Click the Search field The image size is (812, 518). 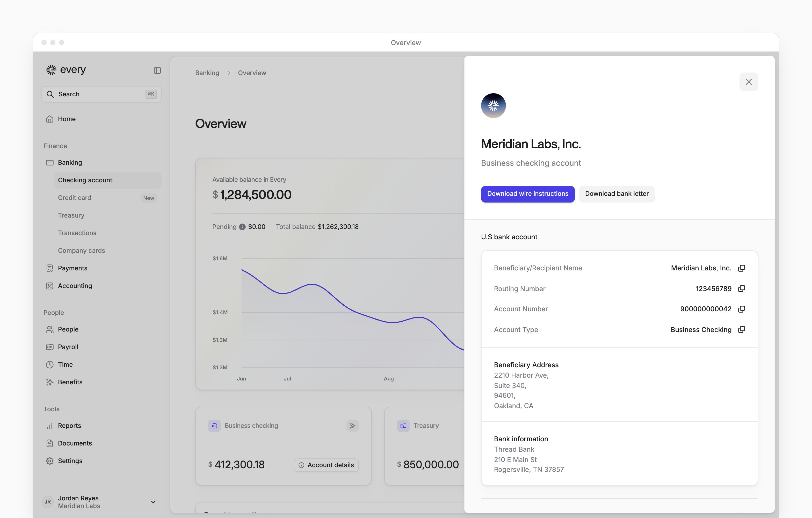tap(101, 94)
